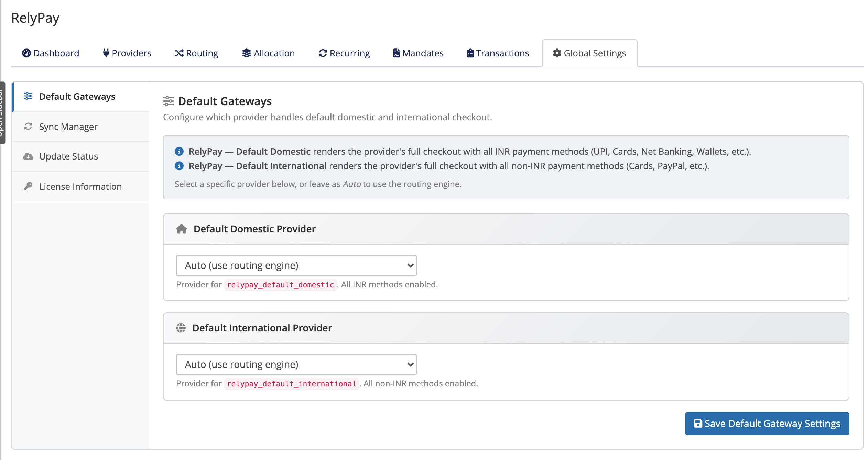This screenshot has height=460, width=868.
Task: Click the Sync Manager refresh icon
Action: tap(28, 126)
